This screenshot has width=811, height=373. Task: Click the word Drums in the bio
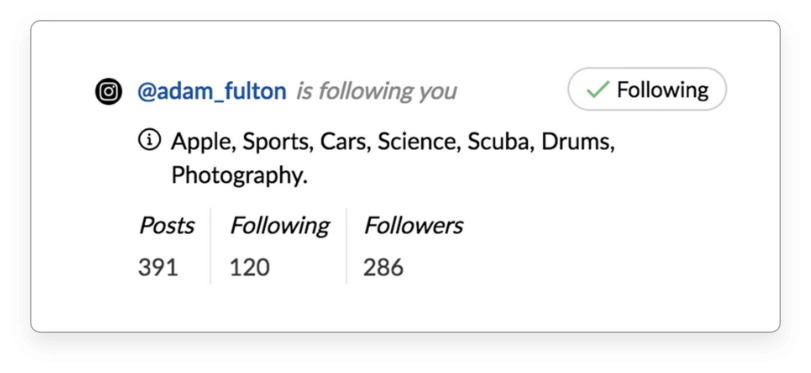point(578,142)
